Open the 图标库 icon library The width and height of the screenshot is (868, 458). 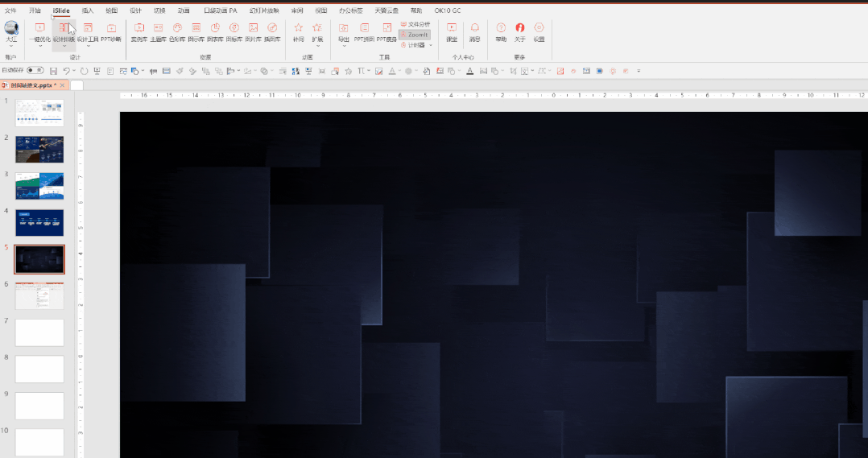pyautogui.click(x=234, y=31)
